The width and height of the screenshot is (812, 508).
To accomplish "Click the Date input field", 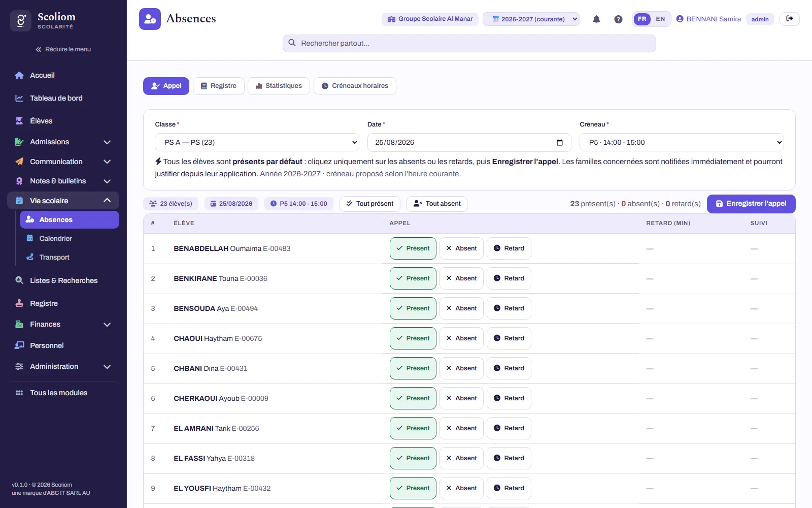I will point(469,142).
